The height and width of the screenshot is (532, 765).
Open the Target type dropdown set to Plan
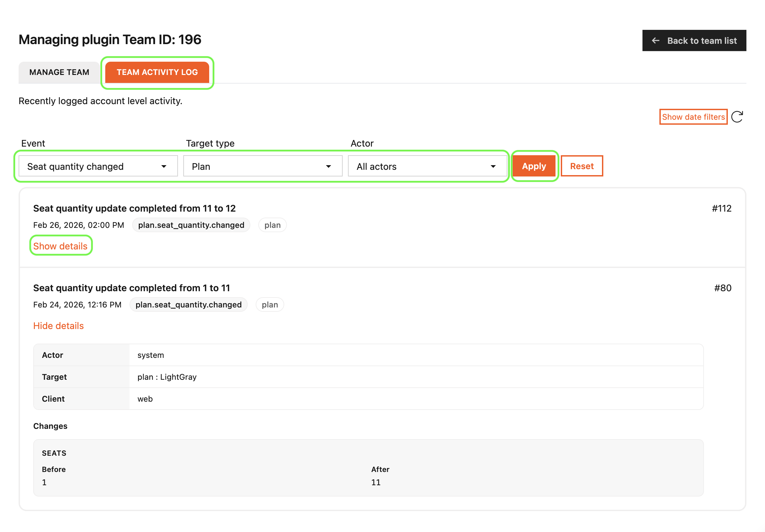(263, 166)
